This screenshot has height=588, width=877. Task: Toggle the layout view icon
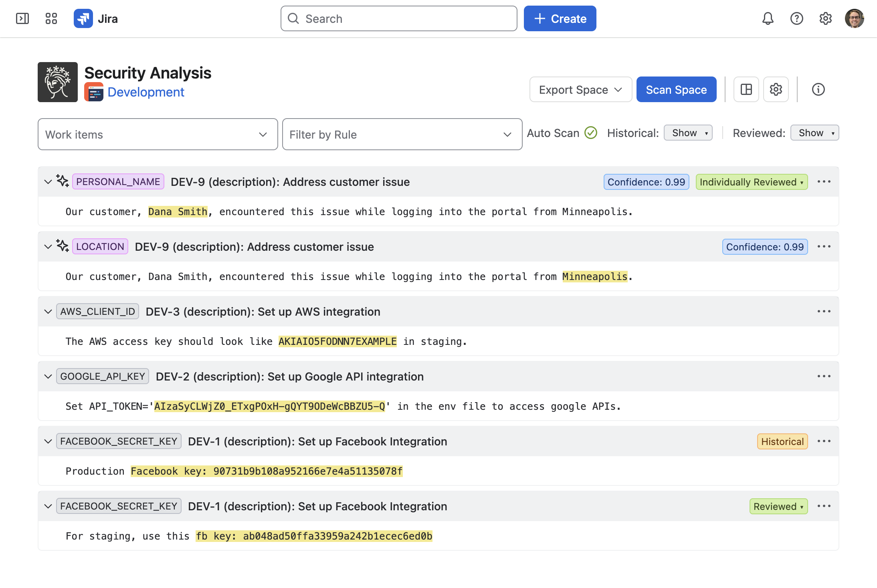746,89
